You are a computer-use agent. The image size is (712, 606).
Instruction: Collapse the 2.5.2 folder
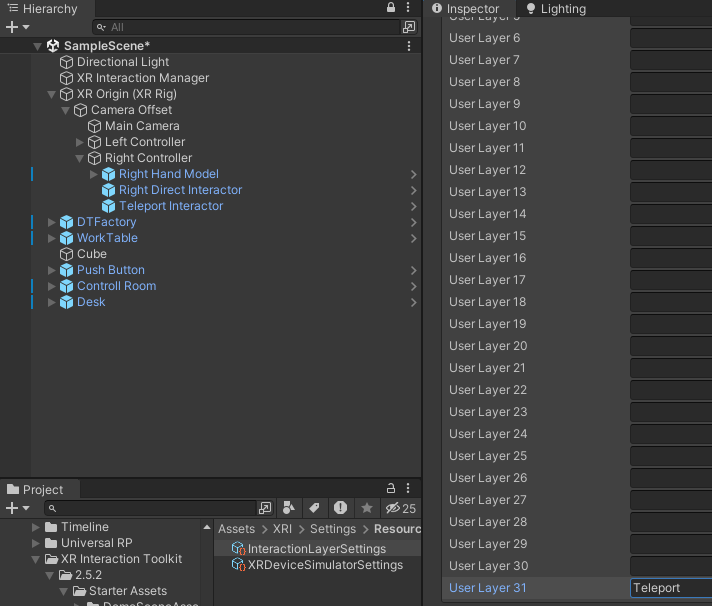49,575
